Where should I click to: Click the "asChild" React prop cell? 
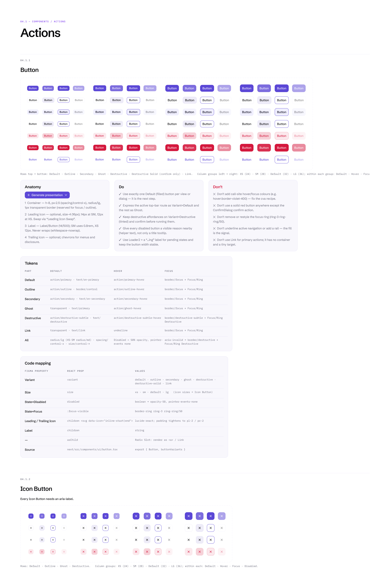click(x=72, y=440)
